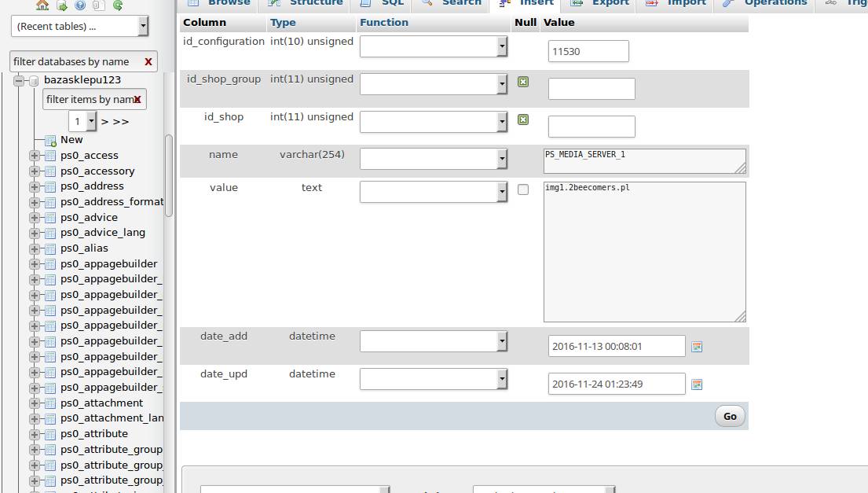The width and height of the screenshot is (868, 493).
Task: Switch to the Browse tab
Action: tap(218, 3)
